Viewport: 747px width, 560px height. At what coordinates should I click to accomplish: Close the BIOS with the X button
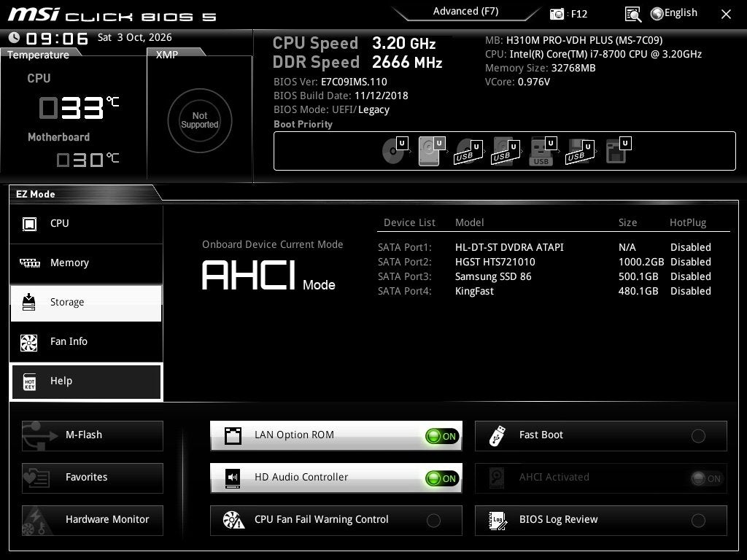click(x=726, y=15)
